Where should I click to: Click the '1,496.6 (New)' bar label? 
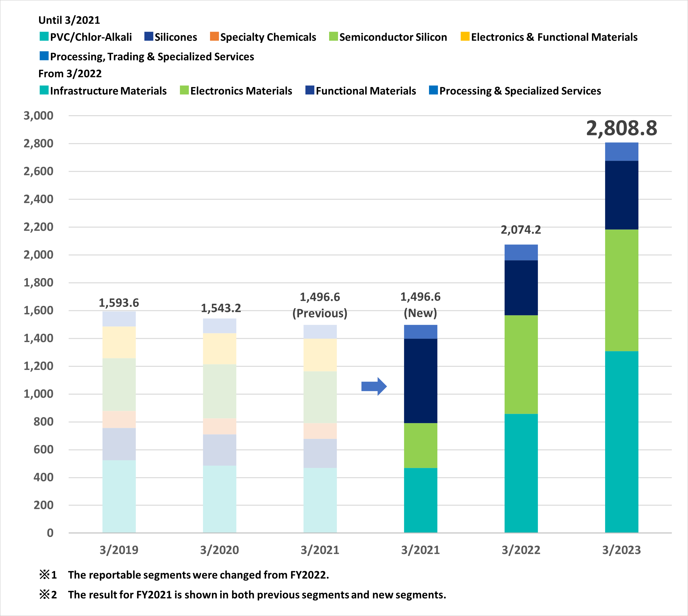point(421,305)
